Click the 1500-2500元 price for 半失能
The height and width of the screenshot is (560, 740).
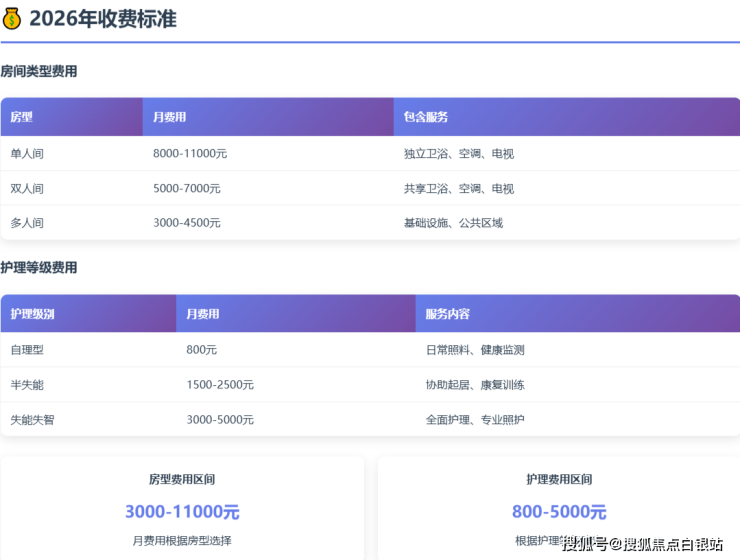pyautogui.click(x=220, y=385)
